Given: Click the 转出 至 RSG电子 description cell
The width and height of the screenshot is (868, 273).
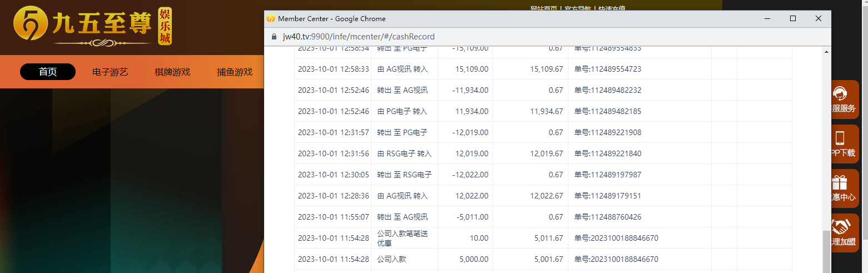Looking at the screenshot, I should click(x=404, y=175).
